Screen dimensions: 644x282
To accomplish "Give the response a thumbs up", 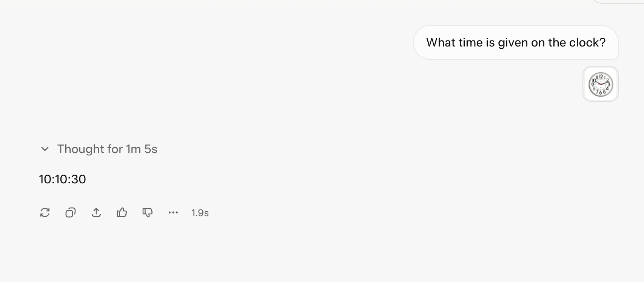I will pyautogui.click(x=122, y=213).
